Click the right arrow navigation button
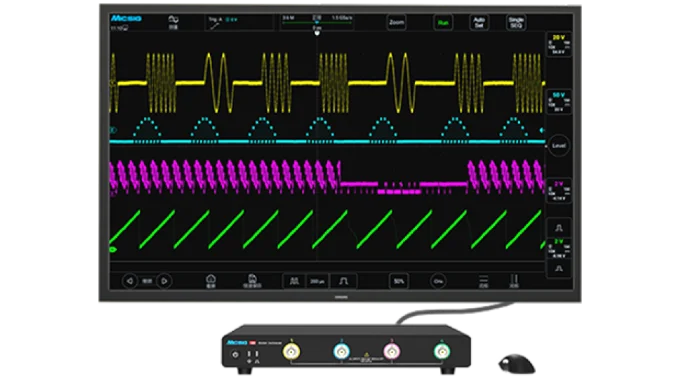680x380 pixels. (164, 281)
